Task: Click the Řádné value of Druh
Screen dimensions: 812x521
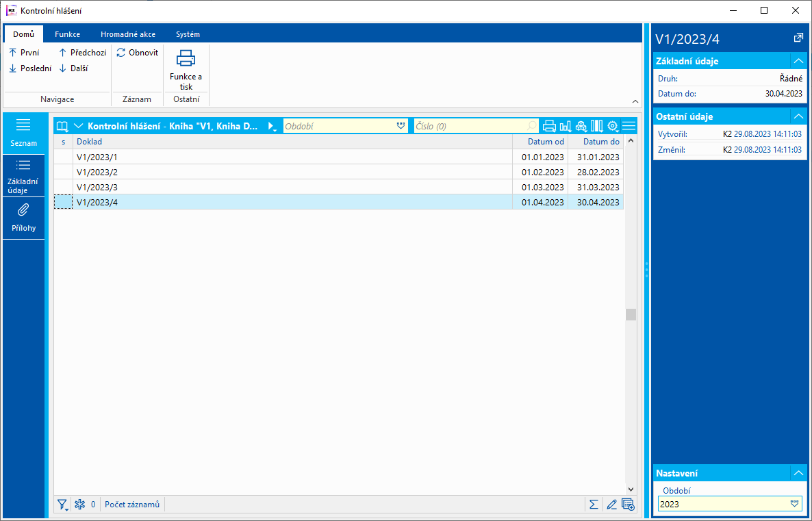Action: pos(791,79)
